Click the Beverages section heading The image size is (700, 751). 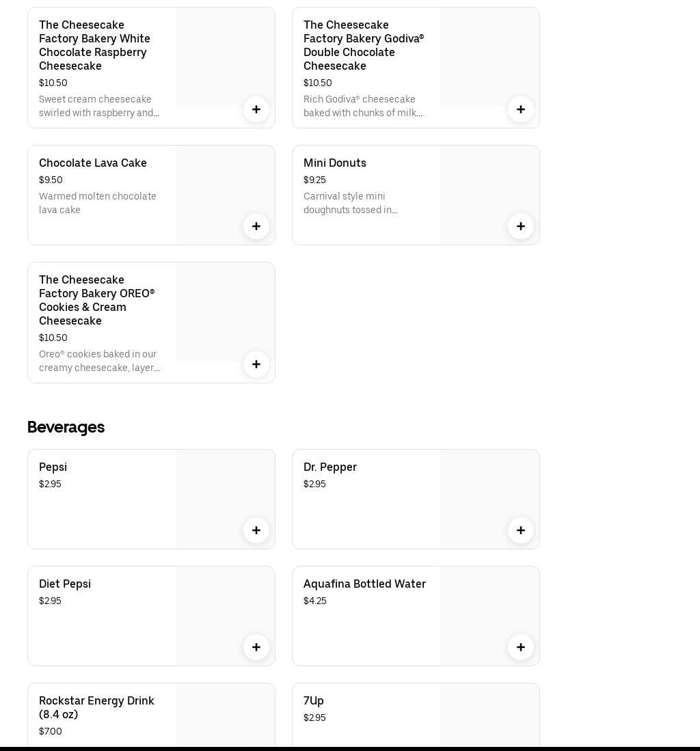(x=66, y=427)
